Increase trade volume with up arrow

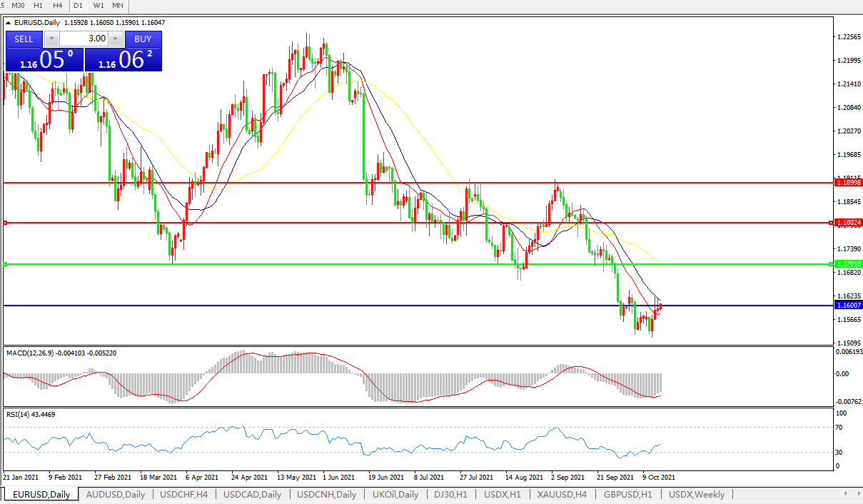pyautogui.click(x=116, y=39)
